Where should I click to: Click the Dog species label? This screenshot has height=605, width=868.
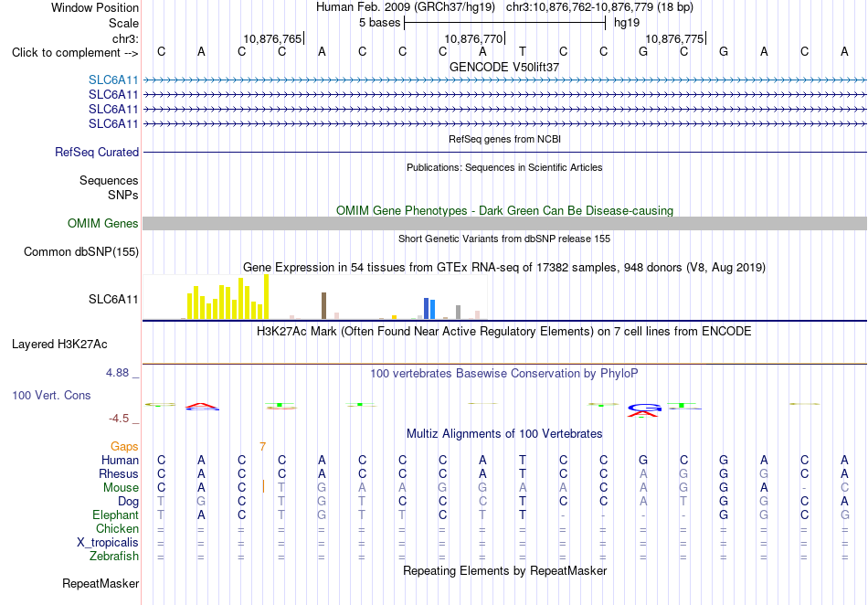pyautogui.click(x=129, y=502)
